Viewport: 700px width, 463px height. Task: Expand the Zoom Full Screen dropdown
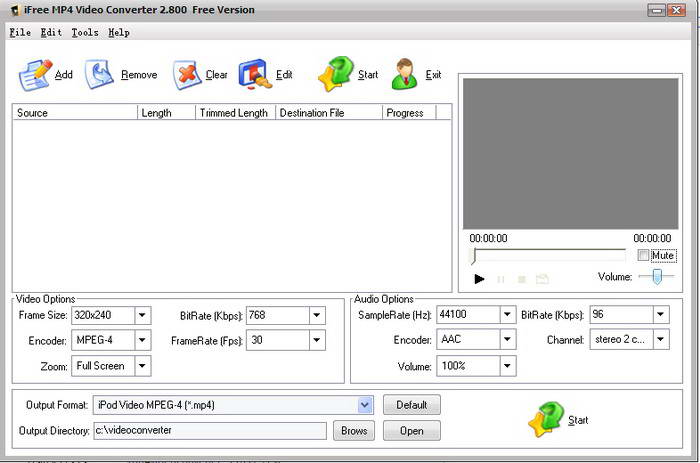click(142, 366)
